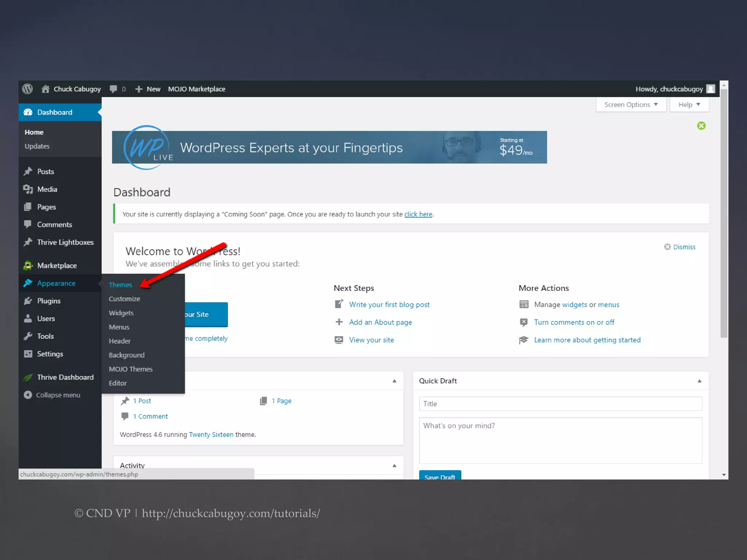Click the WP Live experts banner

coord(329,147)
